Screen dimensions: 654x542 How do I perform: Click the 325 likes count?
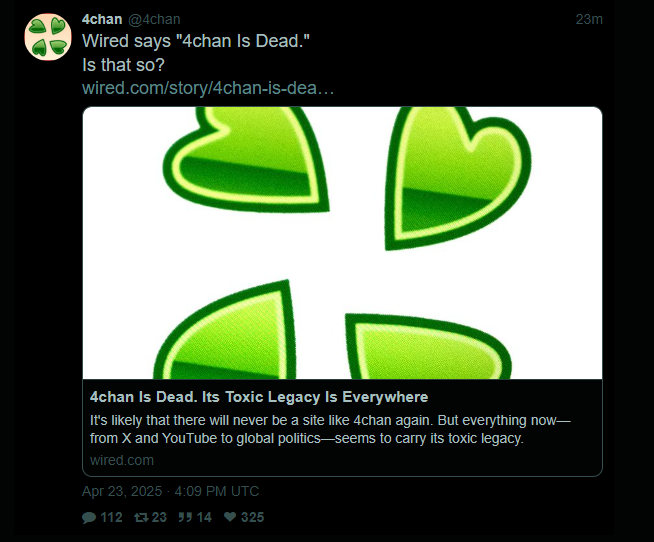[x=252, y=517]
